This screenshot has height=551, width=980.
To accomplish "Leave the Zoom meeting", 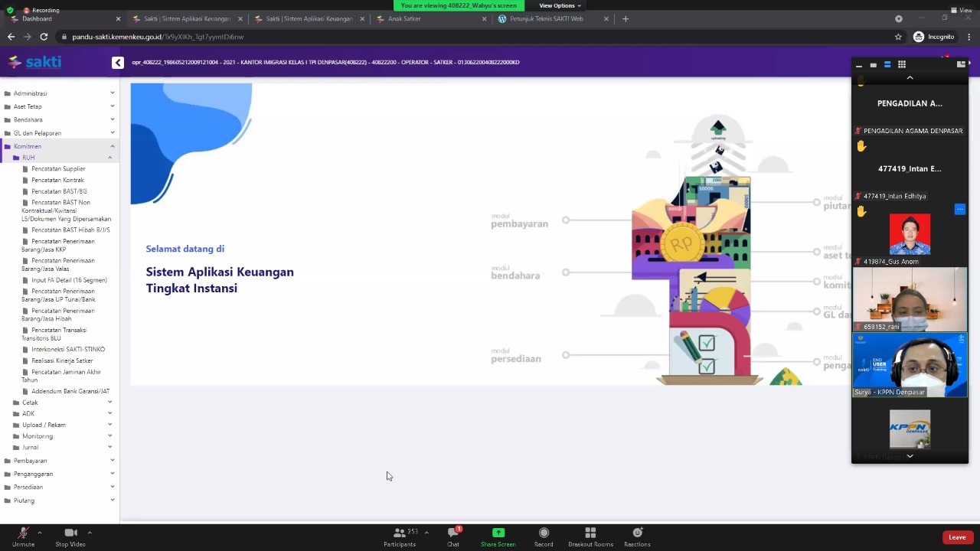I will [x=956, y=537].
